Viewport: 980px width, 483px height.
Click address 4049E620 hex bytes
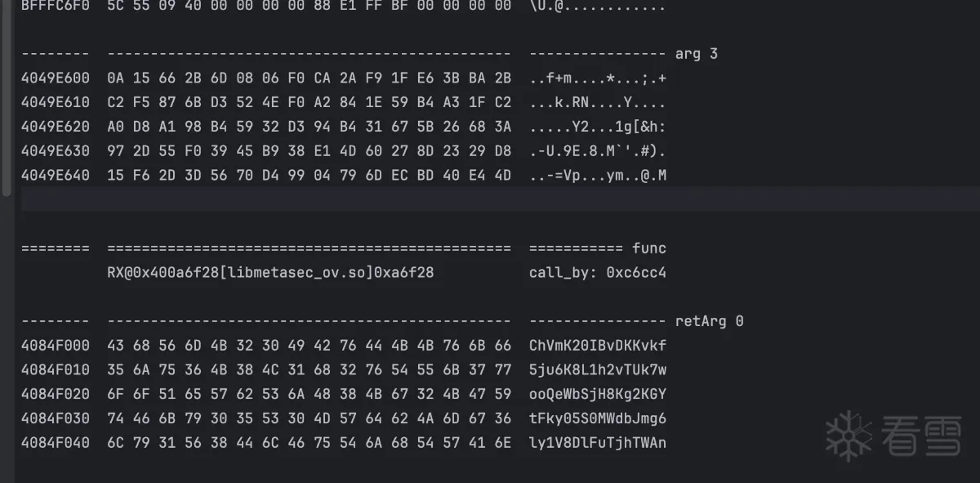(x=310, y=127)
